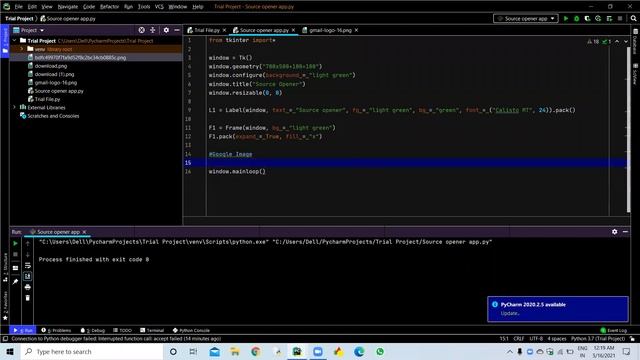The width and height of the screenshot is (640, 360).
Task: Jump to previous highlighted error arrow
Action: click(617, 41)
